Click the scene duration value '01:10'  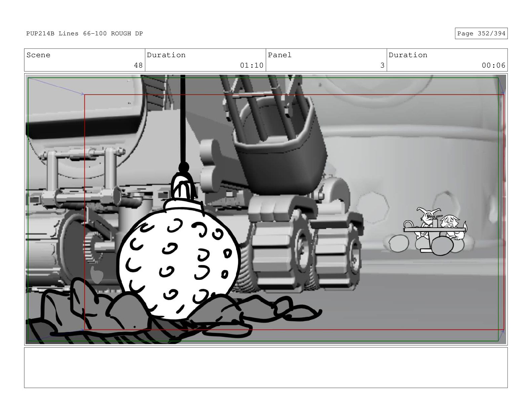point(252,65)
